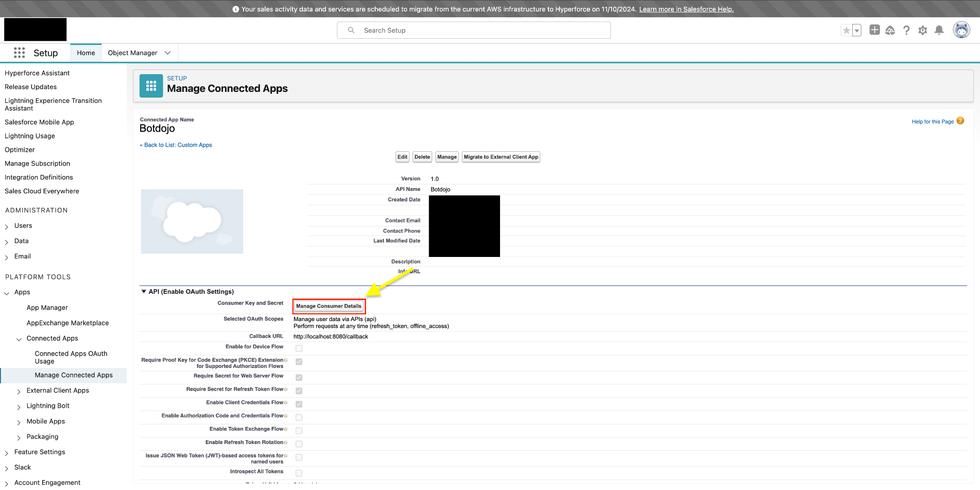This screenshot has width=980, height=490.
Task: Expand the Object Manager tab dropdown chevron
Action: click(167, 53)
